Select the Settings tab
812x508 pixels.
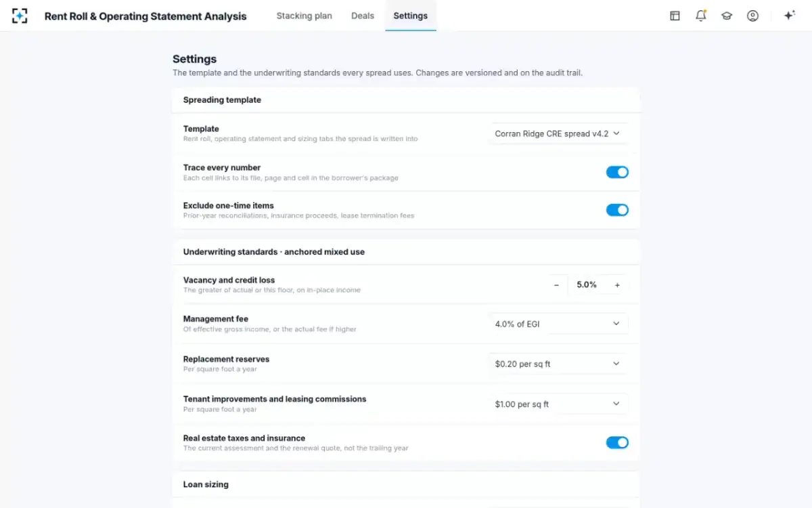[x=411, y=16]
